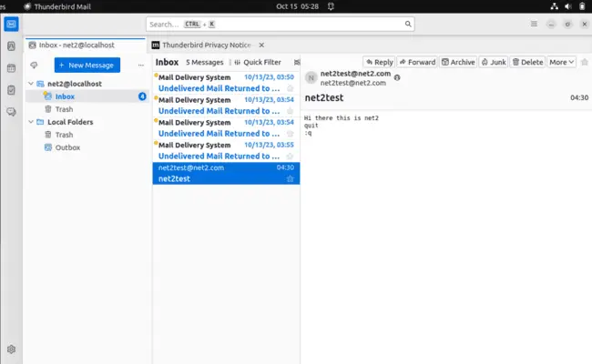Open the 10/13/23, 03:55 undelivered mail message
592x364 pixels.
click(x=226, y=151)
